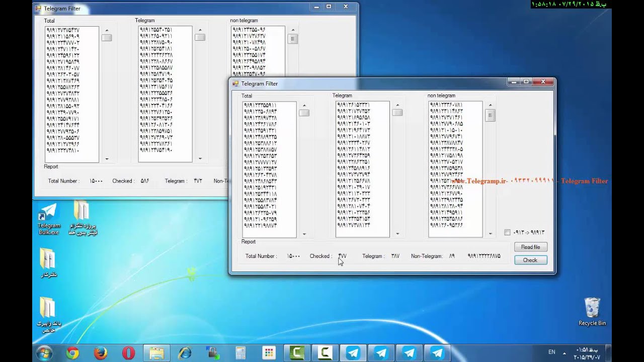Tick the 0913 -> 98913 checkbox
644x362 pixels.
point(507,232)
